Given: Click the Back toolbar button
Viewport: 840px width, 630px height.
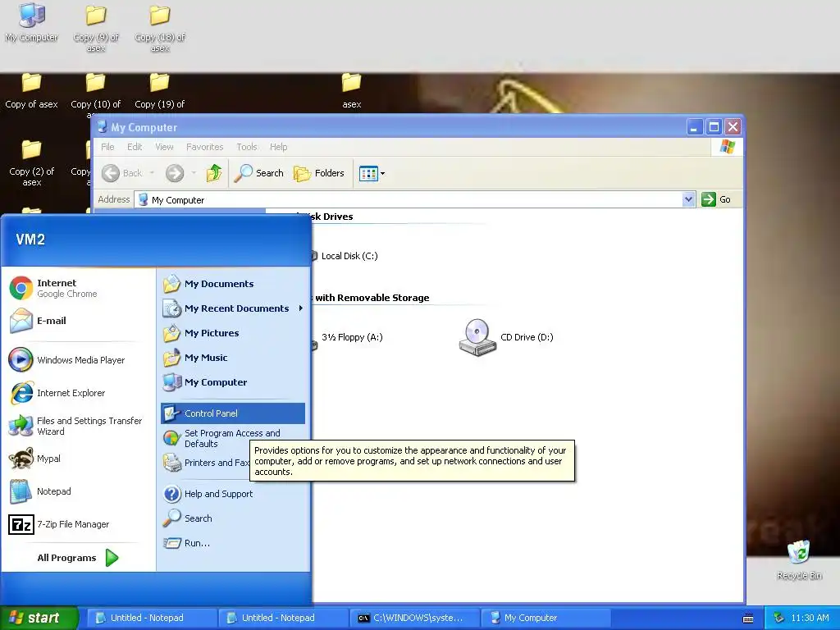Looking at the screenshot, I should click(x=123, y=173).
